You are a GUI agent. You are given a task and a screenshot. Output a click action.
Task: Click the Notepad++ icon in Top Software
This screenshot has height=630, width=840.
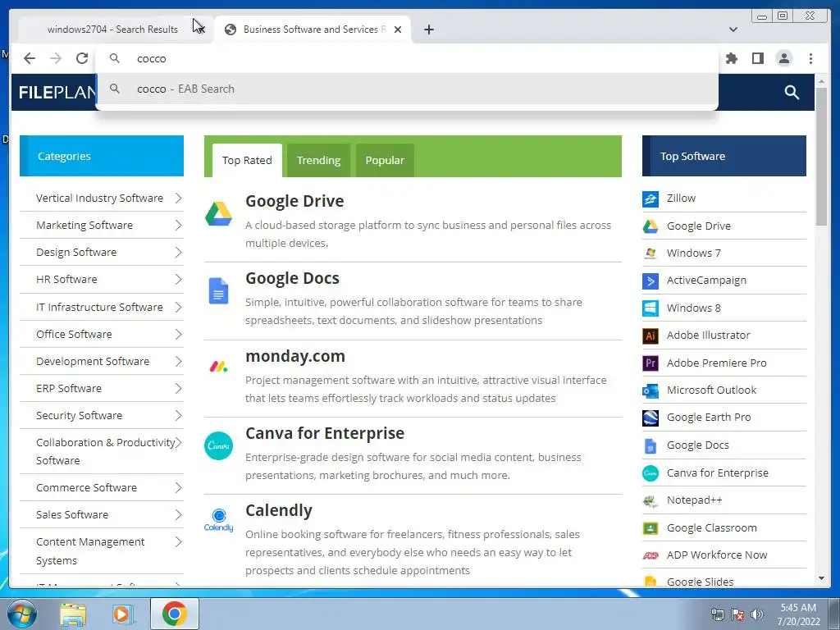(x=651, y=501)
